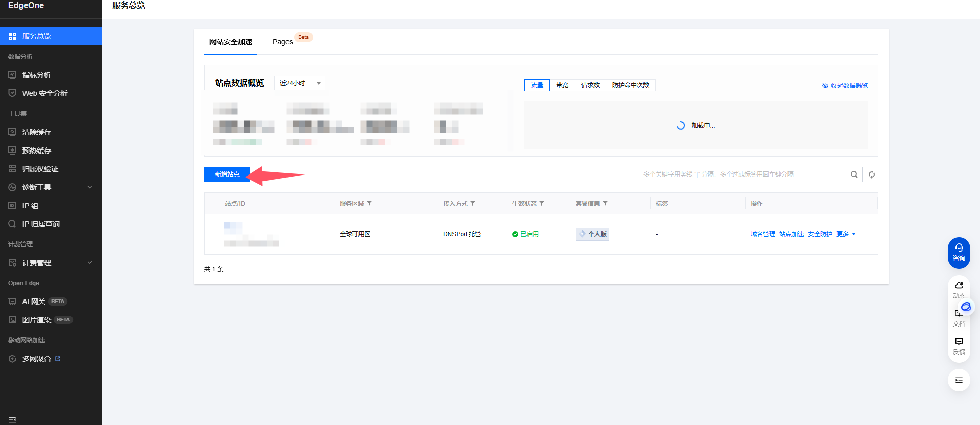Collapse the sidebar using bottom-left icon

coord(12,420)
